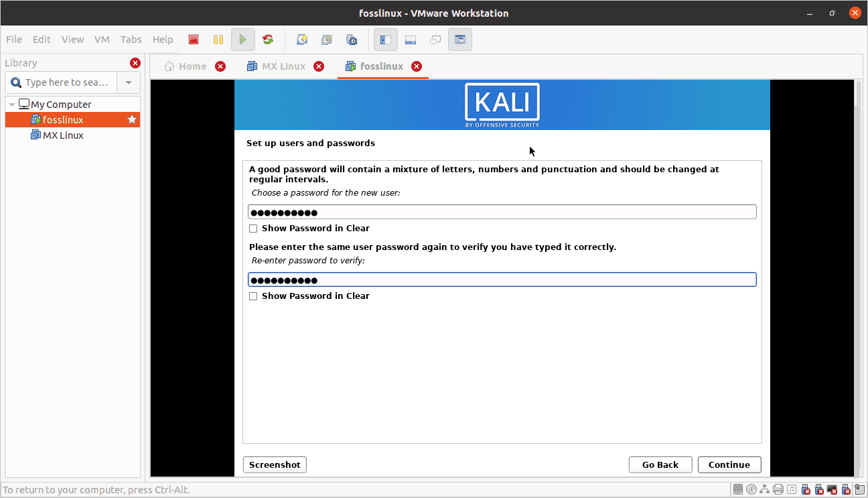The width and height of the screenshot is (868, 498).
Task: Open the View menu
Action: [x=72, y=40]
